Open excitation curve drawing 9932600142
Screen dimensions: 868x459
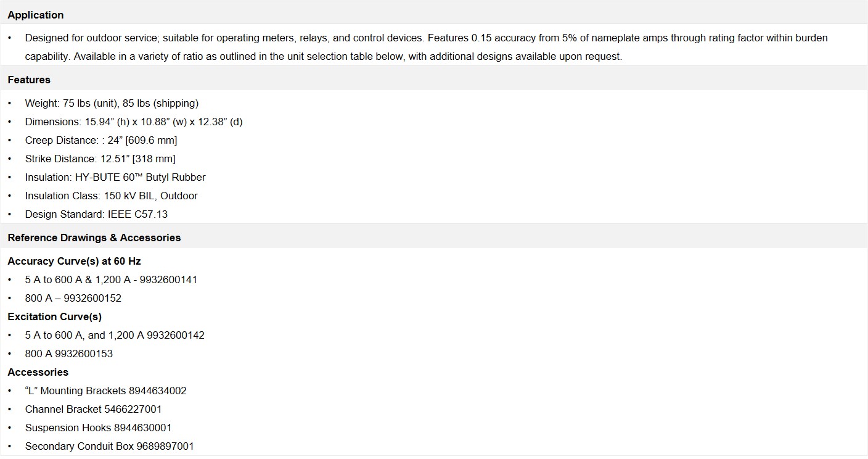click(176, 335)
